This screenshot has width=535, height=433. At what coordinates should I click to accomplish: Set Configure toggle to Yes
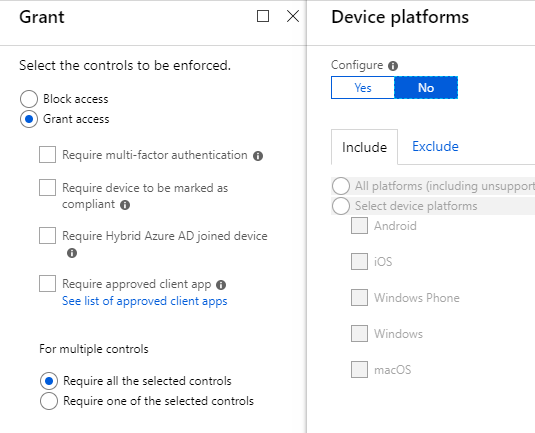tap(363, 88)
